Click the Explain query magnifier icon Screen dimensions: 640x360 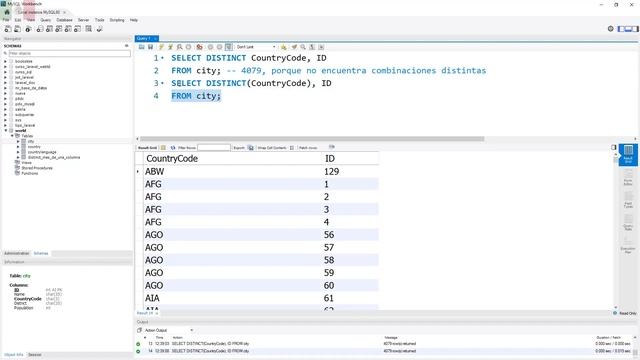(180, 47)
